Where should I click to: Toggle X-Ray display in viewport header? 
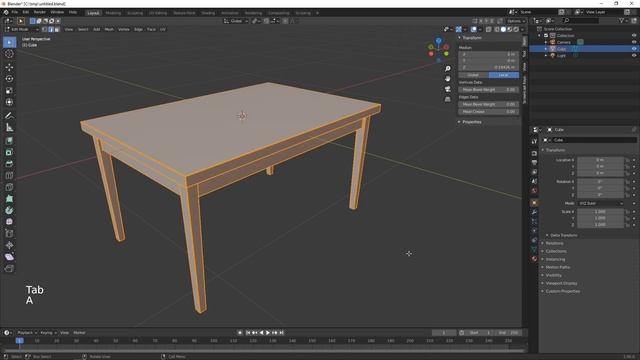[x=489, y=29]
